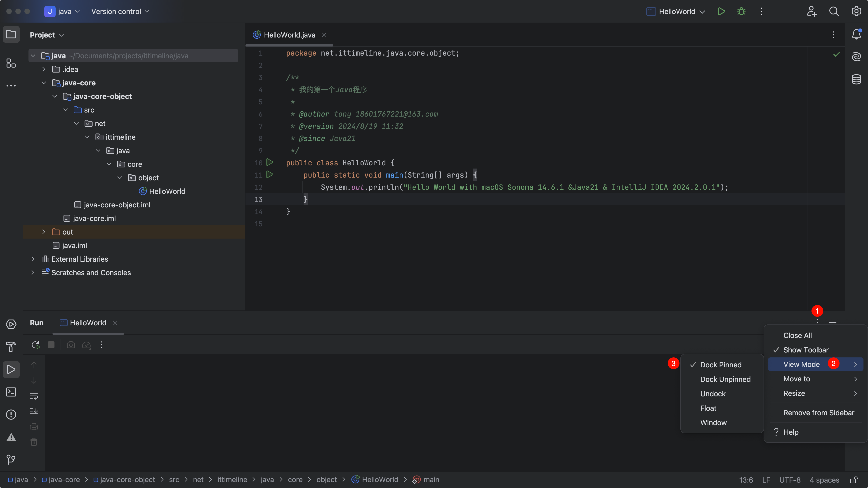Open the Terminal tool window icon

point(11,392)
